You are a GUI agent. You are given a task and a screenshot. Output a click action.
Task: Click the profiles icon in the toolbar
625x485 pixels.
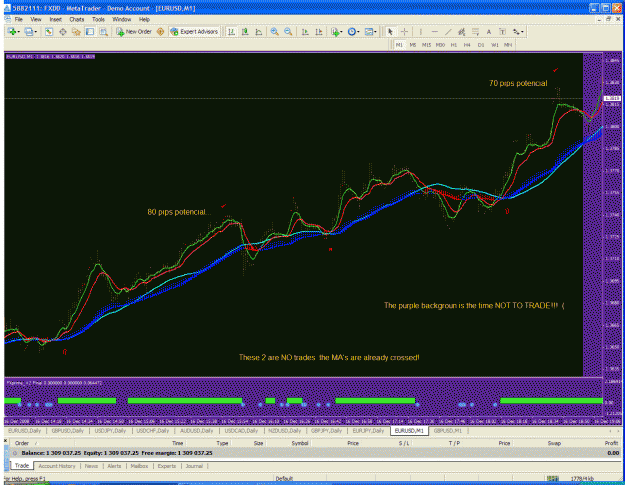point(28,31)
